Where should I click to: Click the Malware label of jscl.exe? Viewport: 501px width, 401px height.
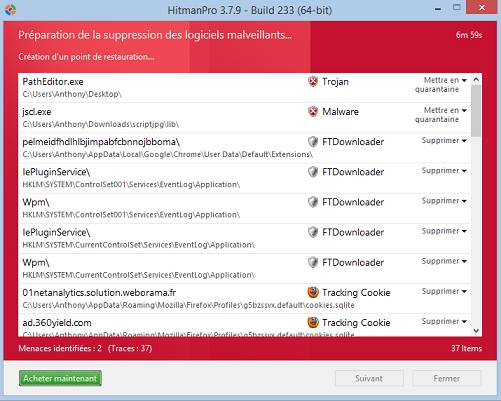[x=340, y=112]
